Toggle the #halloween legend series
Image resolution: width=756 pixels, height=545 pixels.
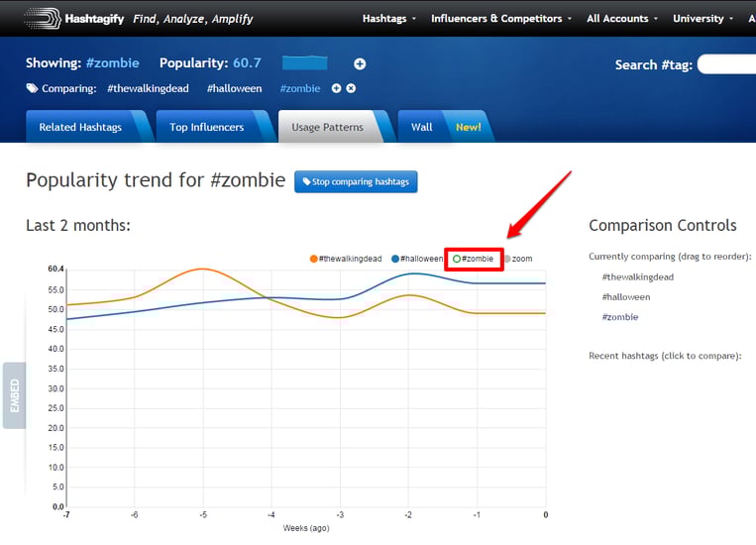417,259
